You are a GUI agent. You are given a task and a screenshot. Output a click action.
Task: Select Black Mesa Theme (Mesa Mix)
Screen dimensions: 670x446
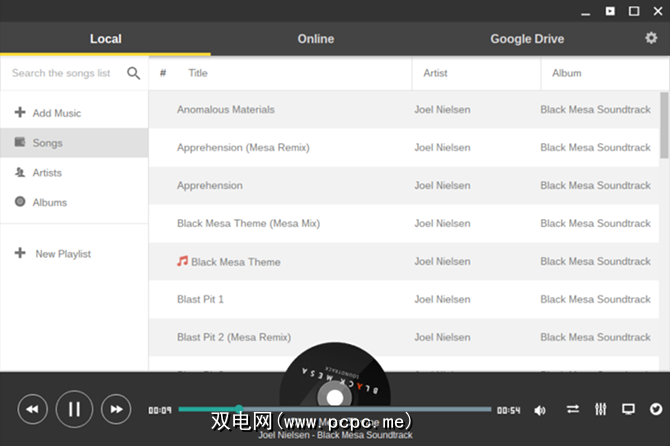(x=248, y=223)
